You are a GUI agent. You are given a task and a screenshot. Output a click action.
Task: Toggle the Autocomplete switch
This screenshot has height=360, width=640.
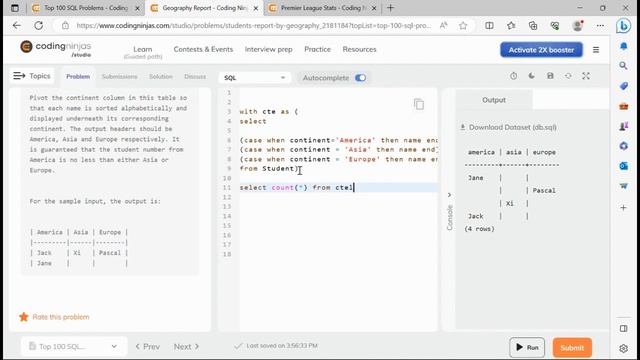(x=360, y=78)
